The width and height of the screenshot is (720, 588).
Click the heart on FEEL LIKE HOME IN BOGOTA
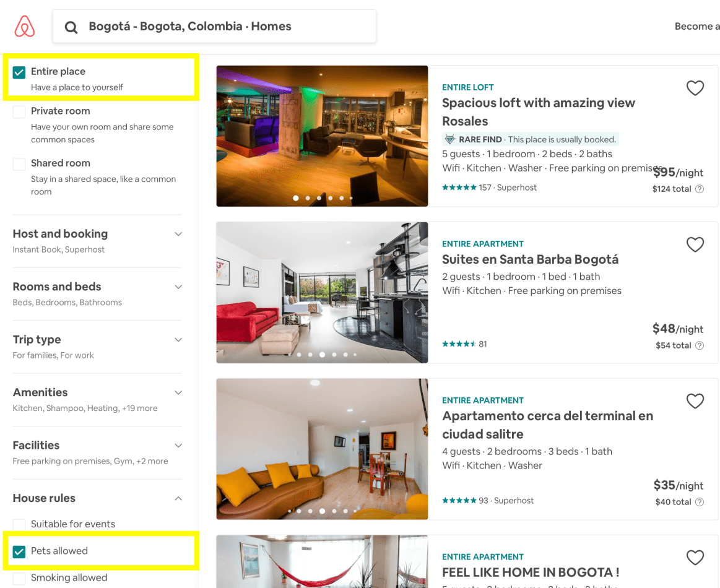(x=695, y=558)
